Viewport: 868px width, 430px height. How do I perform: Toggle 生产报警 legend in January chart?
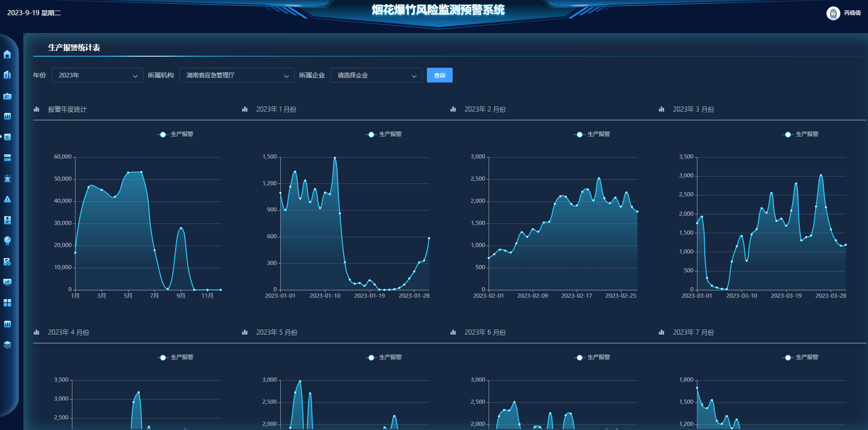384,134
